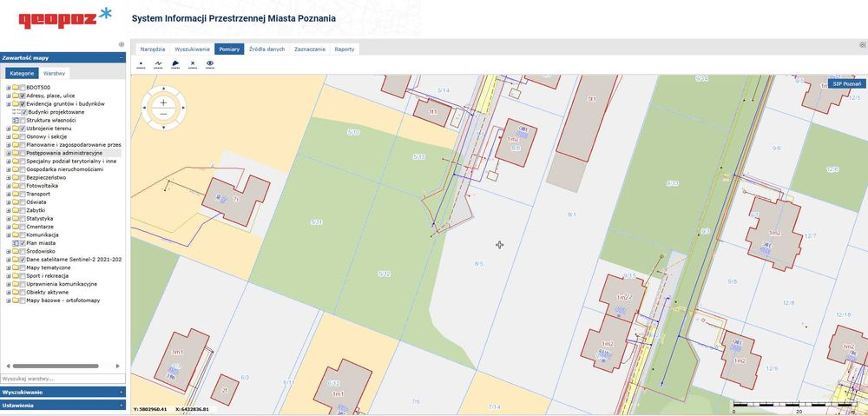Image resolution: width=868 pixels, height=416 pixels.
Task: Switch to the Zaznaczanie tab
Action: [x=310, y=50]
